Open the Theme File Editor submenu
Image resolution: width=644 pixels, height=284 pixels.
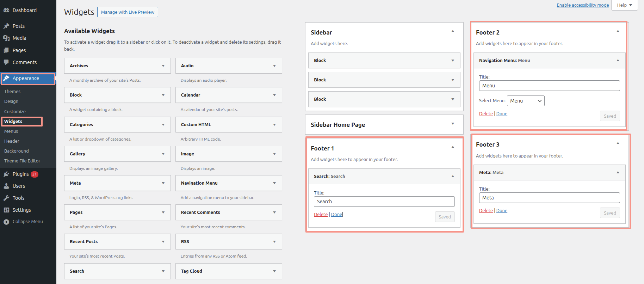point(22,161)
